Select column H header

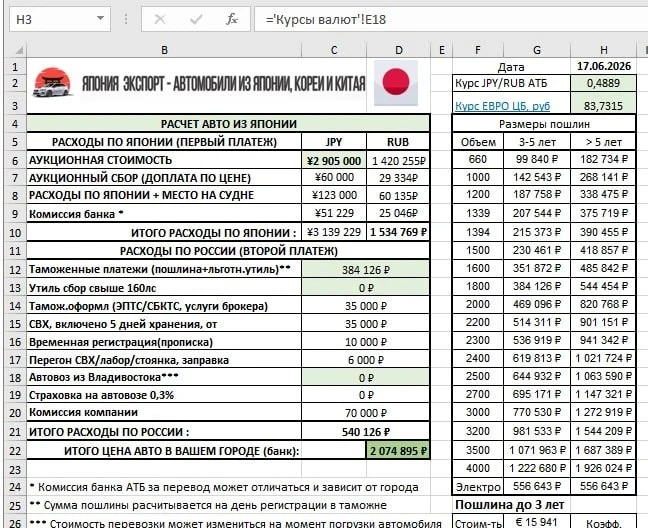[603, 50]
